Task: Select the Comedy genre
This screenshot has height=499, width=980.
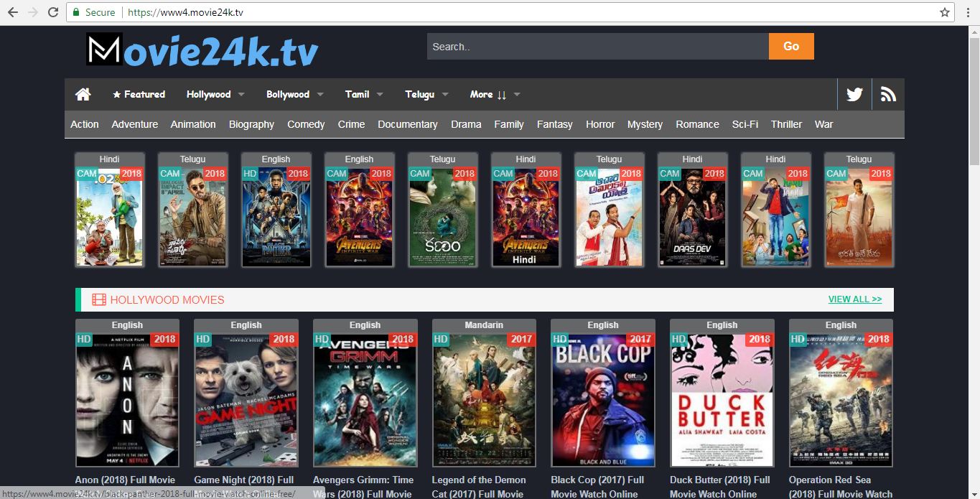Action: tap(306, 124)
